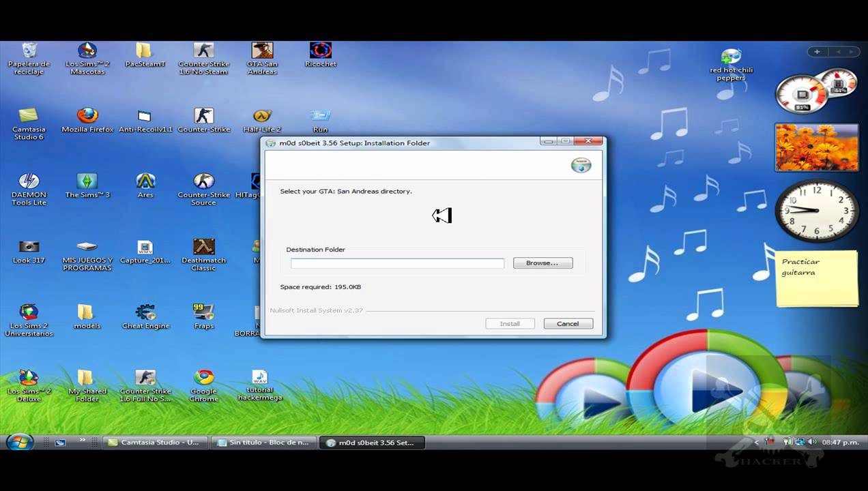
Task: Select the Anti-Recoilv1.1 icon
Action: (x=145, y=121)
